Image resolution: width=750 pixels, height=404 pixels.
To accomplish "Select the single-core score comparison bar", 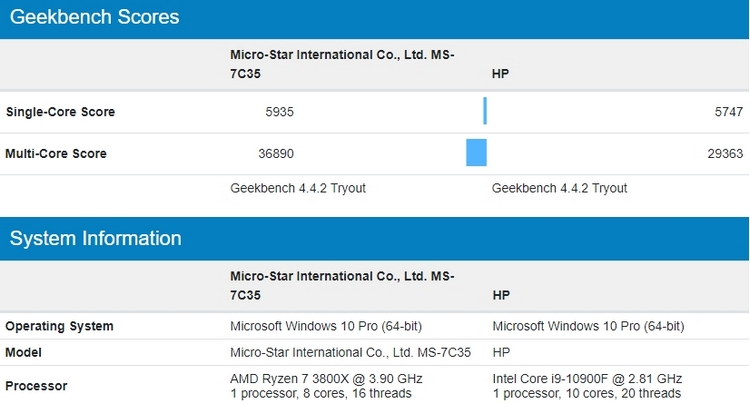I will coord(485,111).
